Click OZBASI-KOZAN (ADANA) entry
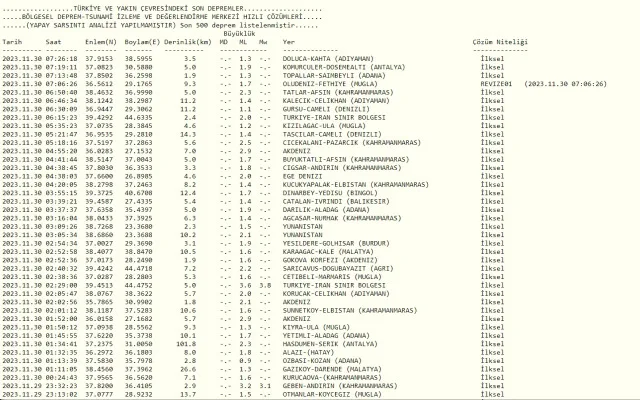640x400 pixels. pos(322,361)
